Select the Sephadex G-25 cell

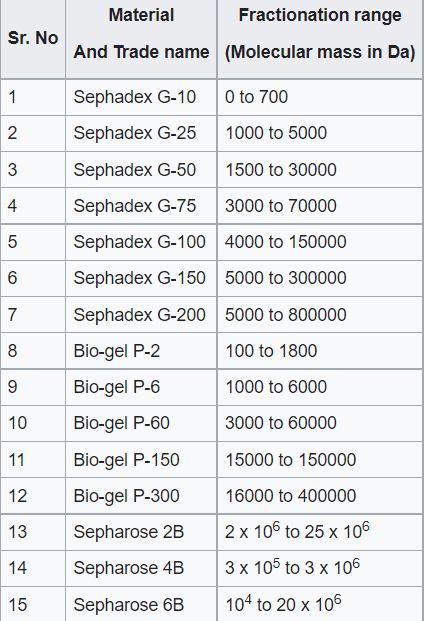[x=141, y=133]
